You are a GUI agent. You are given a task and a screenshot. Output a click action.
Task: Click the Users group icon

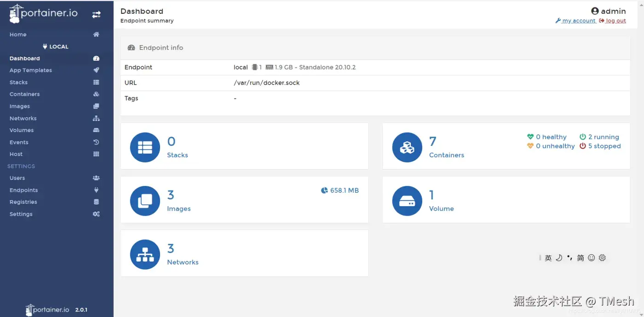coord(96,178)
